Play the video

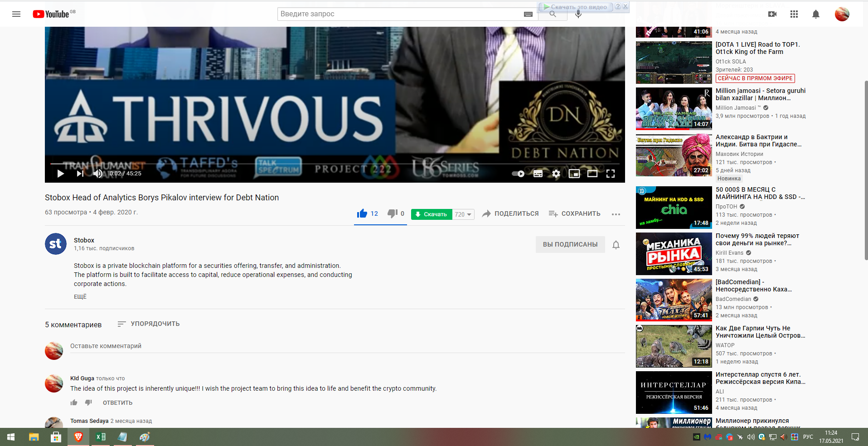[x=60, y=174]
